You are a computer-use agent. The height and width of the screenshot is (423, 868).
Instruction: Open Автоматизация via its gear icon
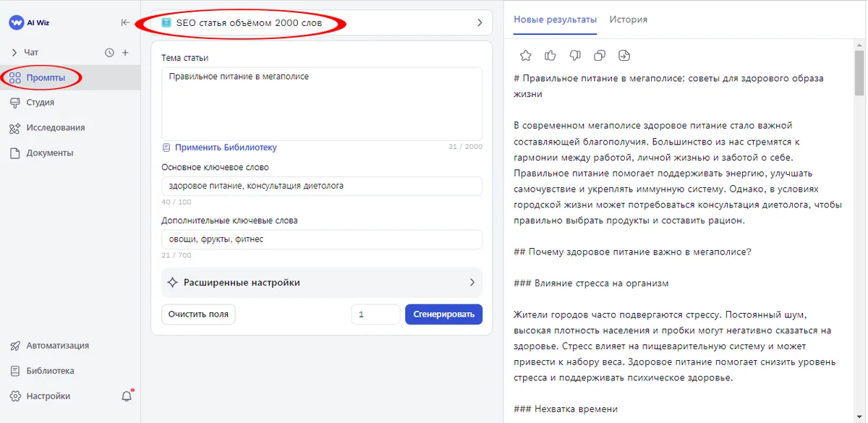[16, 345]
